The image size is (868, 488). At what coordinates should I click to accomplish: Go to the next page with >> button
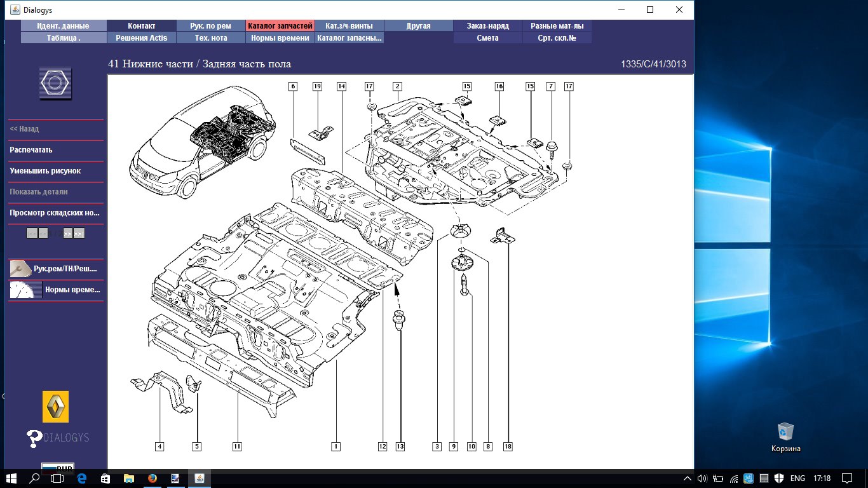pos(67,233)
